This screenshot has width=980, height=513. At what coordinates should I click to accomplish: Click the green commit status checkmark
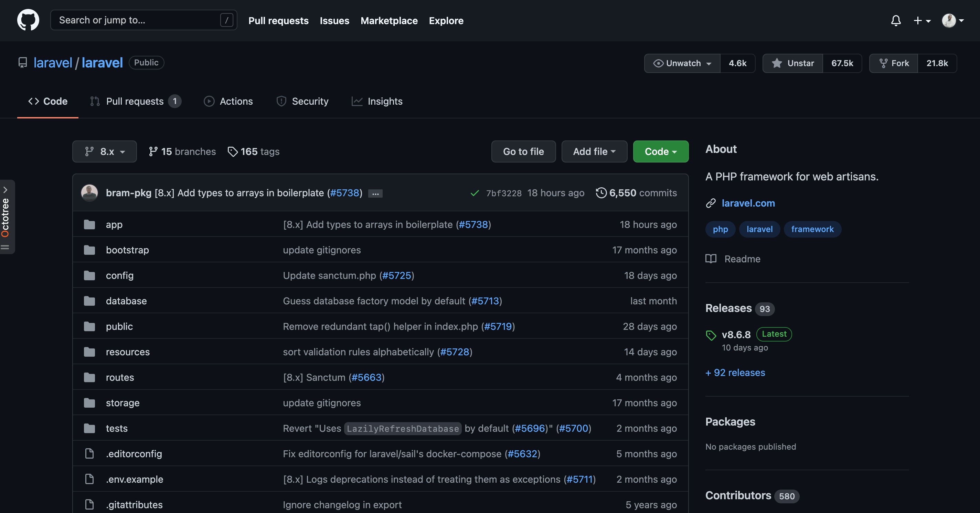pos(475,193)
